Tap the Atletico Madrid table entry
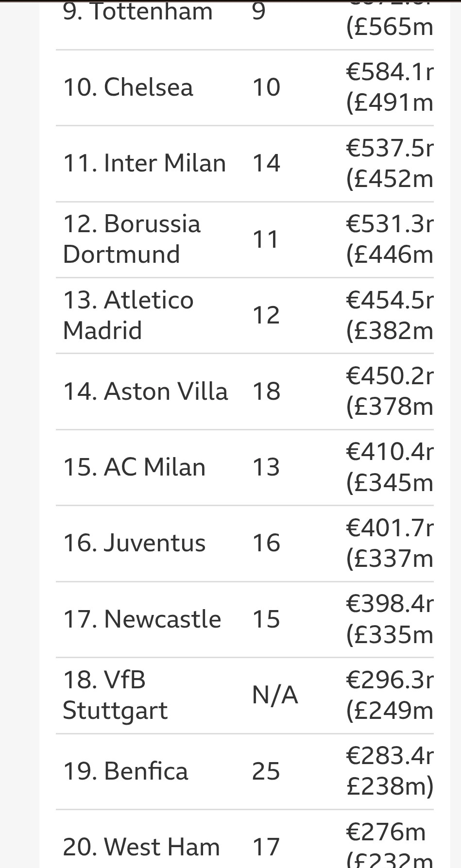Image resolution: width=461 pixels, height=868 pixels. pyautogui.click(x=128, y=315)
